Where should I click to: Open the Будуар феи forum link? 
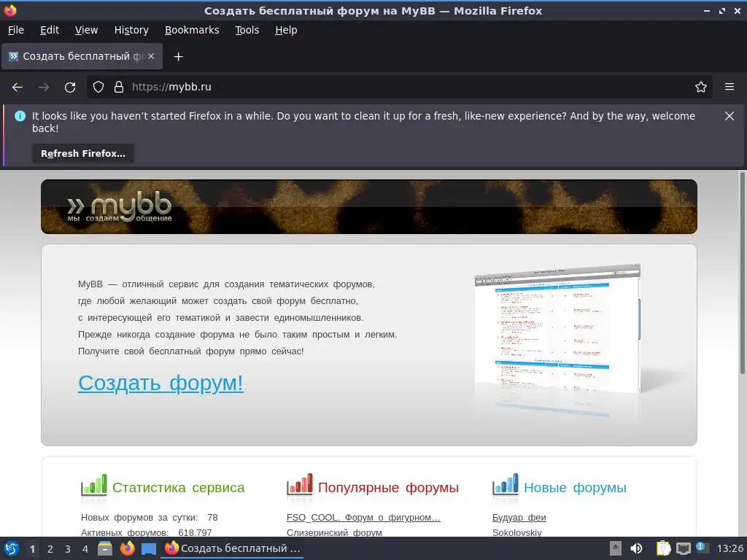point(519,518)
